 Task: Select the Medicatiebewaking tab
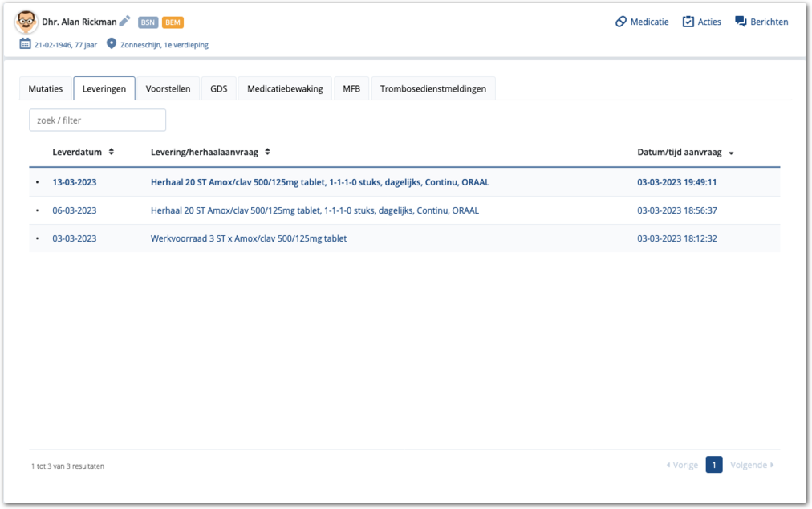[285, 88]
